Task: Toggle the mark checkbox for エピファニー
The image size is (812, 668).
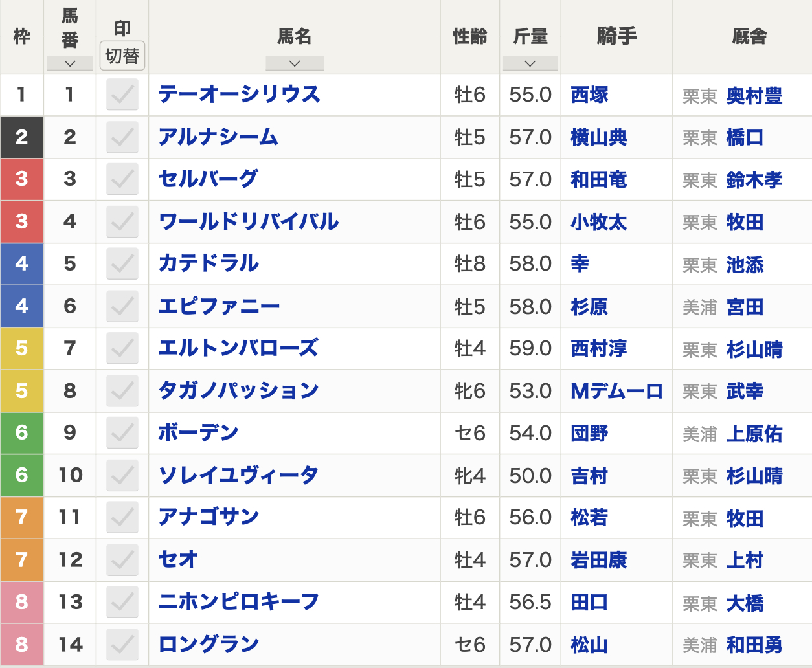Action: click(122, 306)
